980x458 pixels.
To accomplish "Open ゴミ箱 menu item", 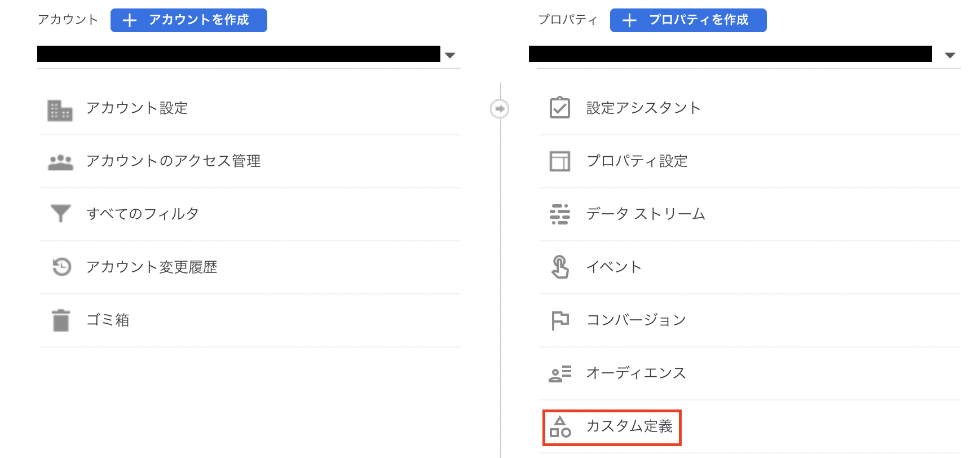I will point(250,320).
